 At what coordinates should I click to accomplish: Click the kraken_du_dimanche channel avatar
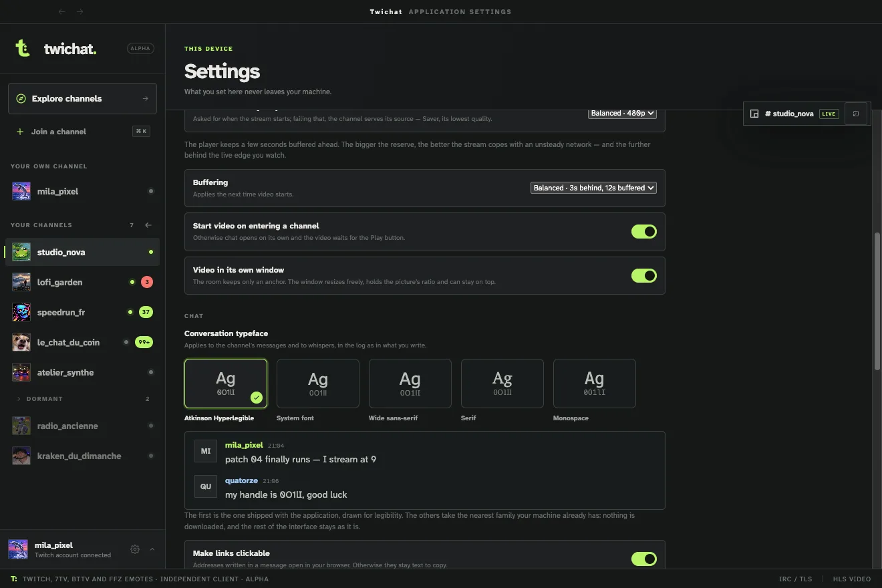tap(21, 456)
